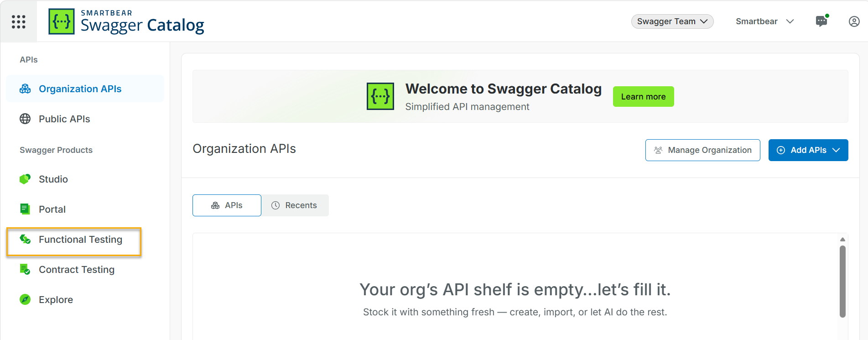Open Portal from the sidebar
Screen dimensions: 868x340
coord(85,209)
